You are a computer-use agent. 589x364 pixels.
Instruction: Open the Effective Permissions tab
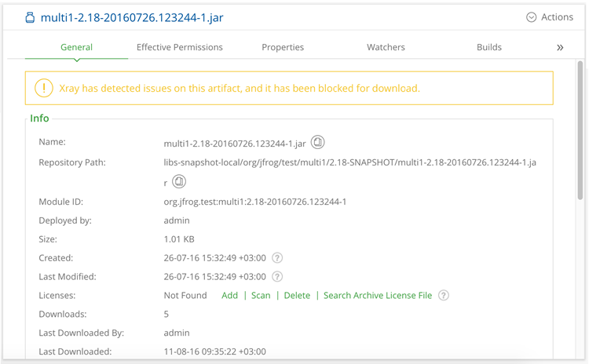(x=180, y=47)
